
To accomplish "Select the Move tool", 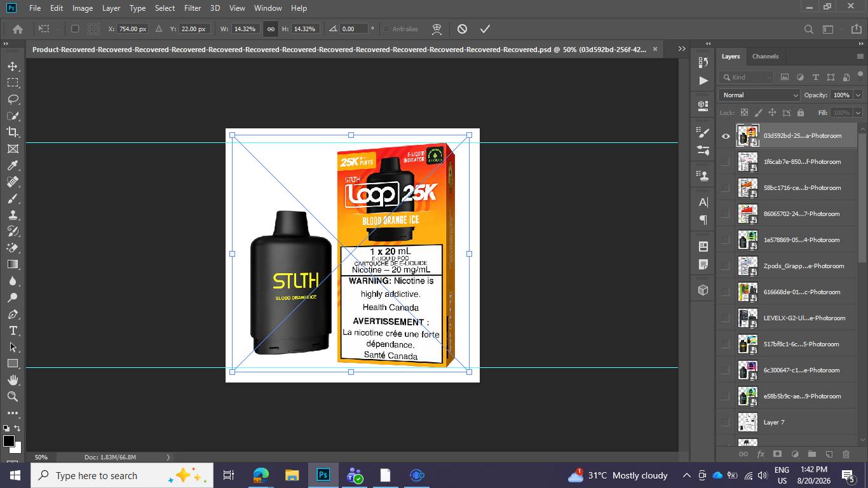I will 13,66.
